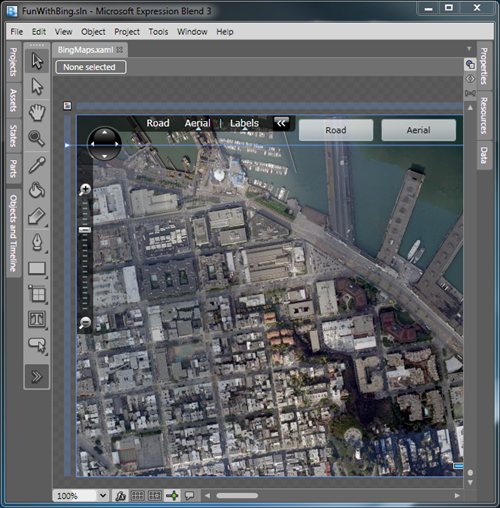Open the Window menu

192,32
